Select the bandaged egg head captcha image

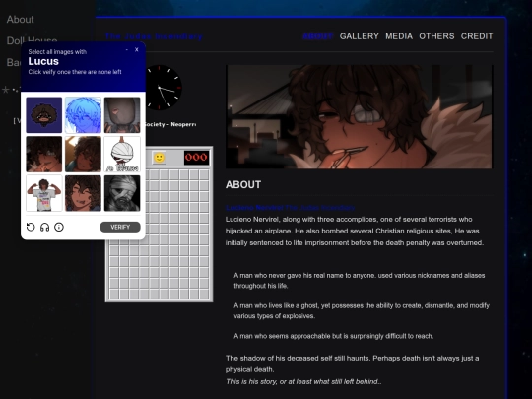[122, 154]
